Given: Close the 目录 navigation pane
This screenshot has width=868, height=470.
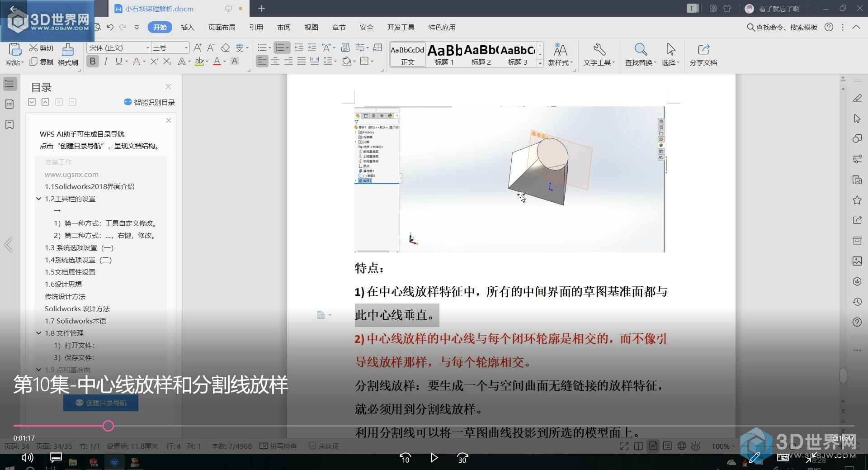Looking at the screenshot, I should (168, 86).
